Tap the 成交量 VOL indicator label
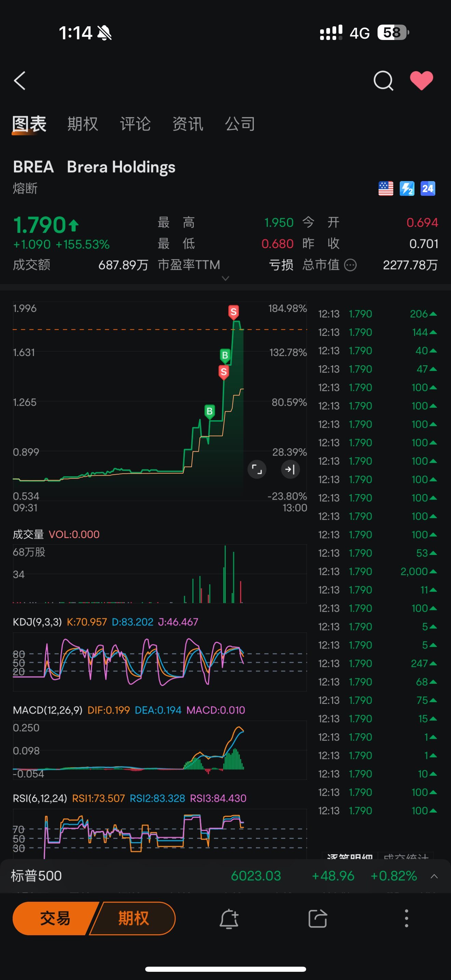The height and width of the screenshot is (980, 451). click(x=56, y=534)
